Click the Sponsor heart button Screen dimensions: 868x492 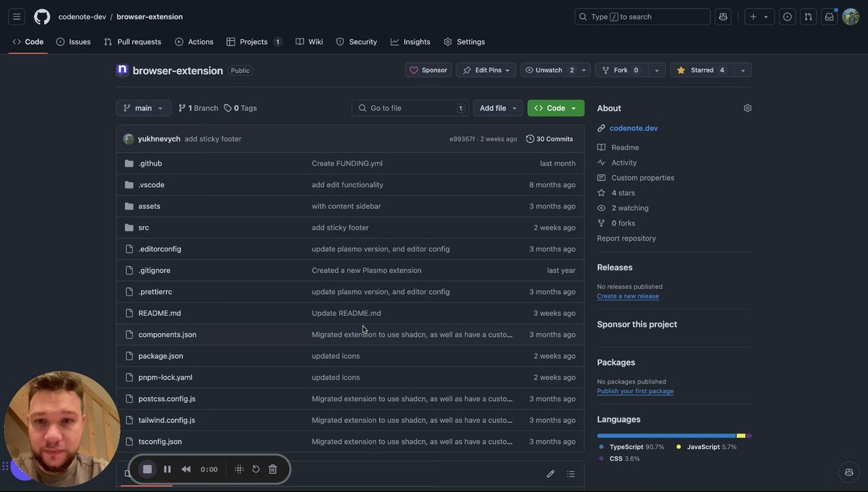coord(429,70)
